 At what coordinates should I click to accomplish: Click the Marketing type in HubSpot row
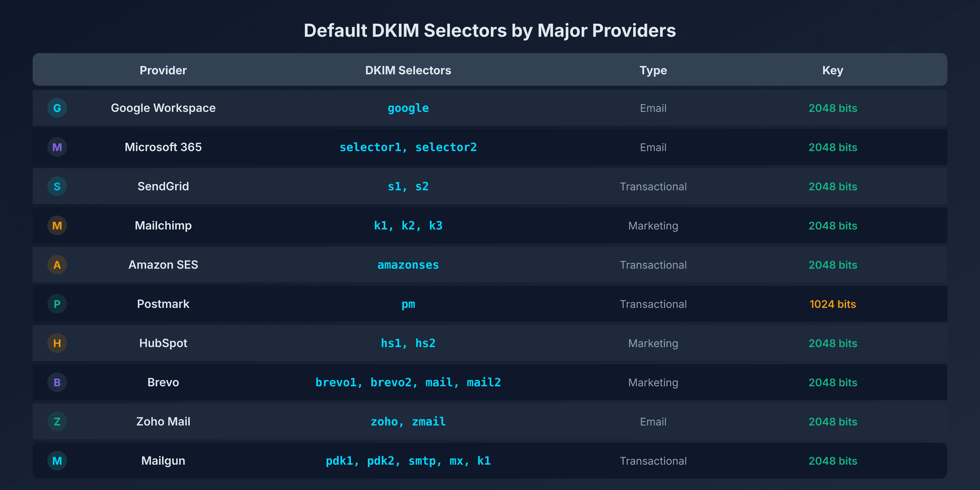(x=653, y=344)
